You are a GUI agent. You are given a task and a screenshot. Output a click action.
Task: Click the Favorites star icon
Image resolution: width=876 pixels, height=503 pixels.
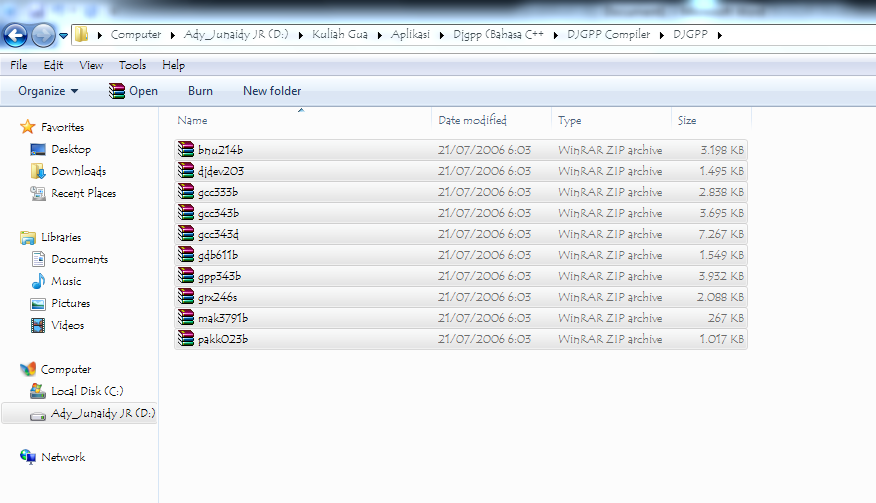tap(27, 127)
